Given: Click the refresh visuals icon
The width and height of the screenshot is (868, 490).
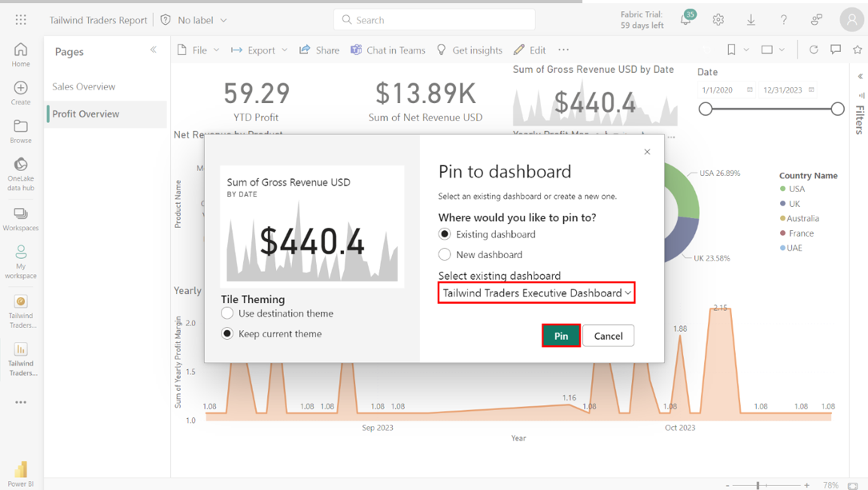Looking at the screenshot, I should click(x=814, y=50).
